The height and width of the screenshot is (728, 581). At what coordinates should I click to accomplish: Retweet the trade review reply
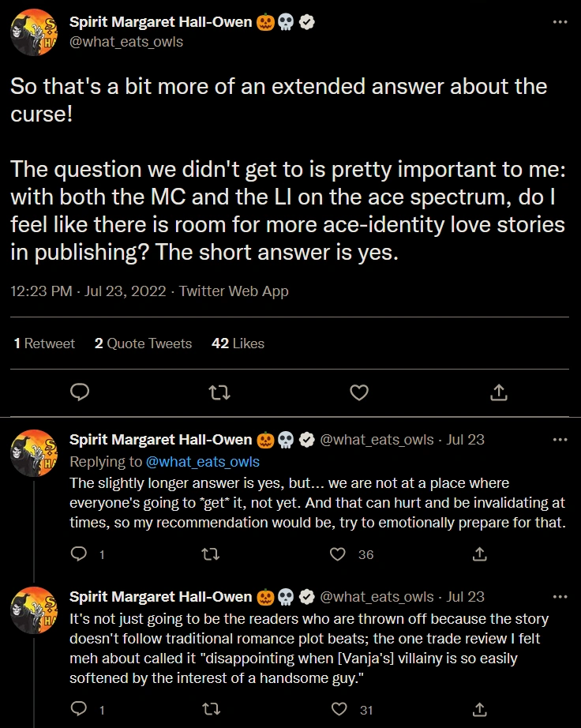click(x=210, y=711)
